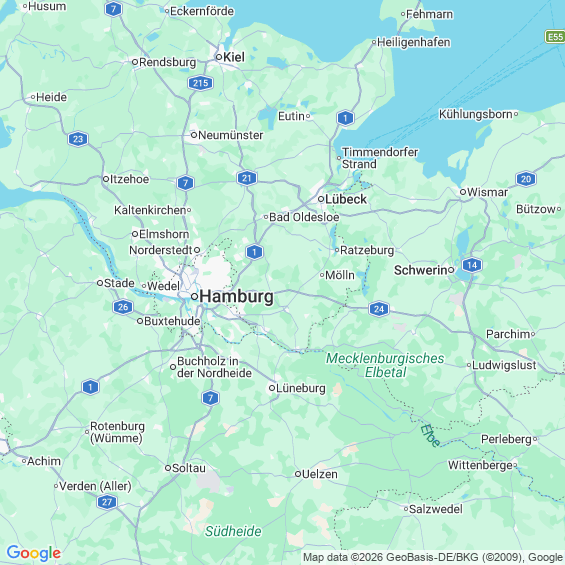Click the highway 27 shield near Verden

coord(107,502)
